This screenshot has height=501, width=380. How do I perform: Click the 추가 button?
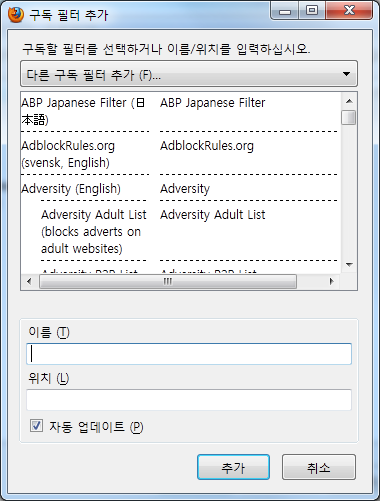click(233, 467)
